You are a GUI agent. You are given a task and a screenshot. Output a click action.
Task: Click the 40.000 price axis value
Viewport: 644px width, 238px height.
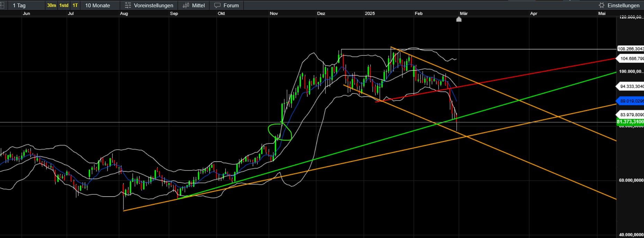pyautogui.click(x=631, y=235)
